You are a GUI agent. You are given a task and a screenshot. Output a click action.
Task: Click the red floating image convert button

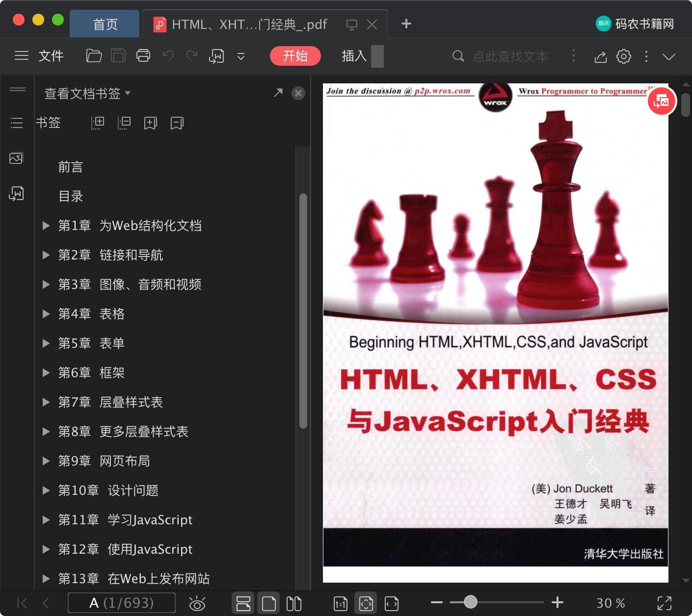[x=662, y=101]
